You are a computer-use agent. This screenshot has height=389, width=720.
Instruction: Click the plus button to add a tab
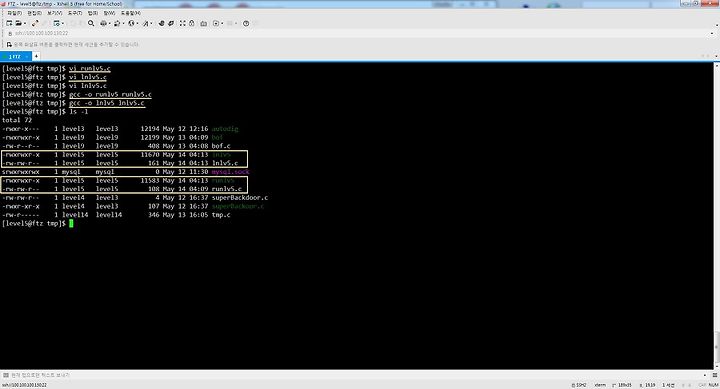coord(36,56)
